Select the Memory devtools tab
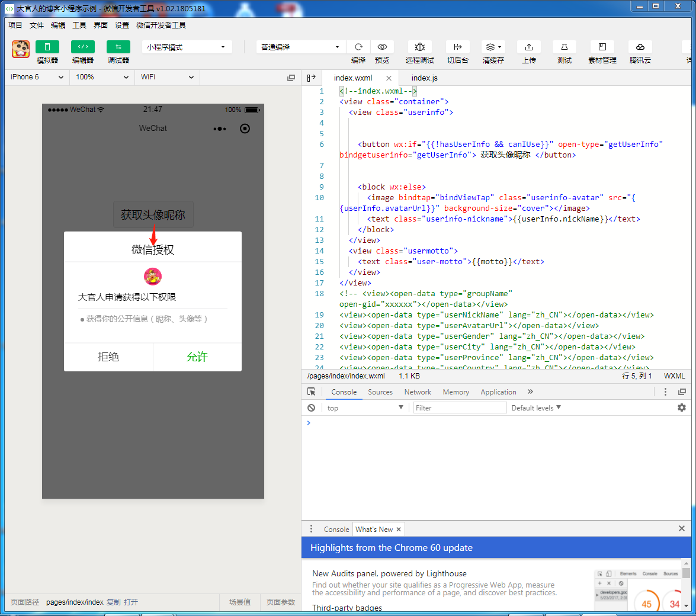Screen dimensions: 696x616 [456, 392]
